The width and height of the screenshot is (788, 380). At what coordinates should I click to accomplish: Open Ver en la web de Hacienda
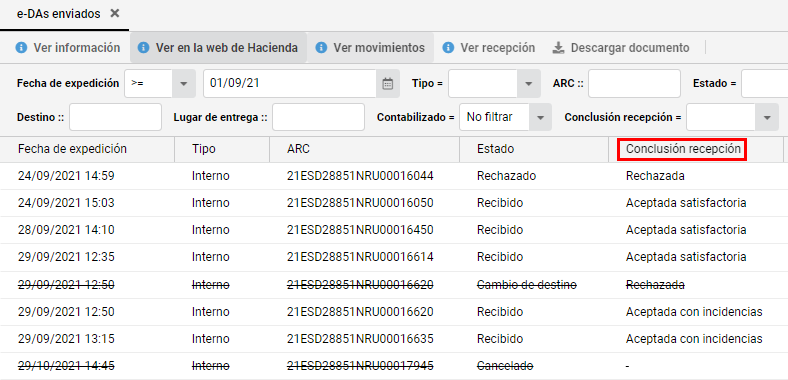pos(219,48)
